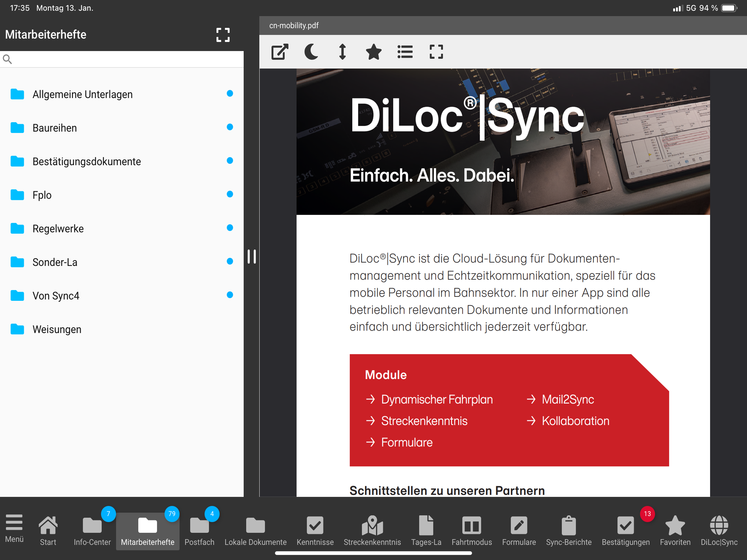
Task: Click the Schnittstellen zu unseren Partnern heading
Action: click(447, 491)
